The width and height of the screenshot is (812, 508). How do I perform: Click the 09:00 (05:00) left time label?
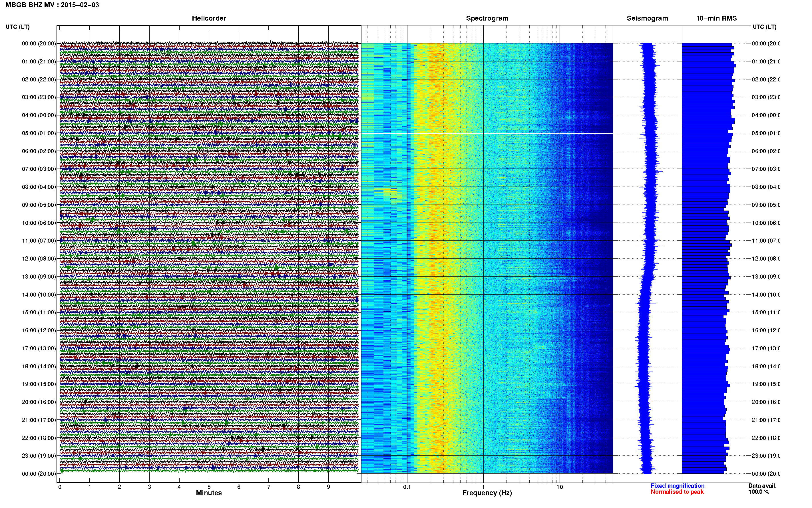(39, 205)
